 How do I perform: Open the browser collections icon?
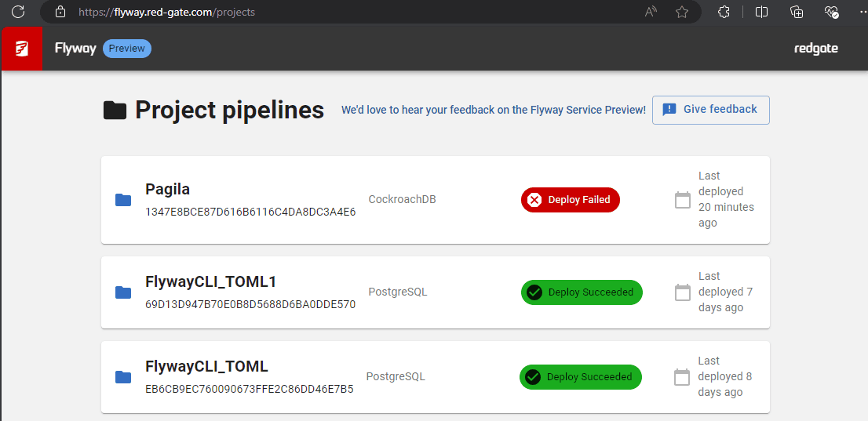click(x=797, y=12)
